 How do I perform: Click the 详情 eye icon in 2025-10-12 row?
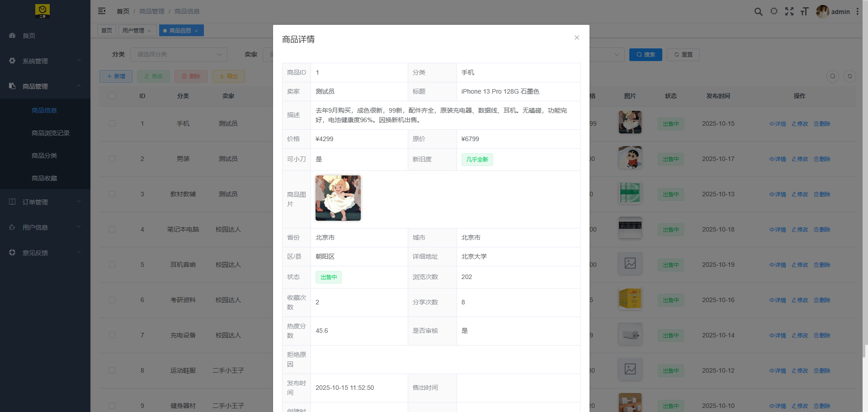772,371
